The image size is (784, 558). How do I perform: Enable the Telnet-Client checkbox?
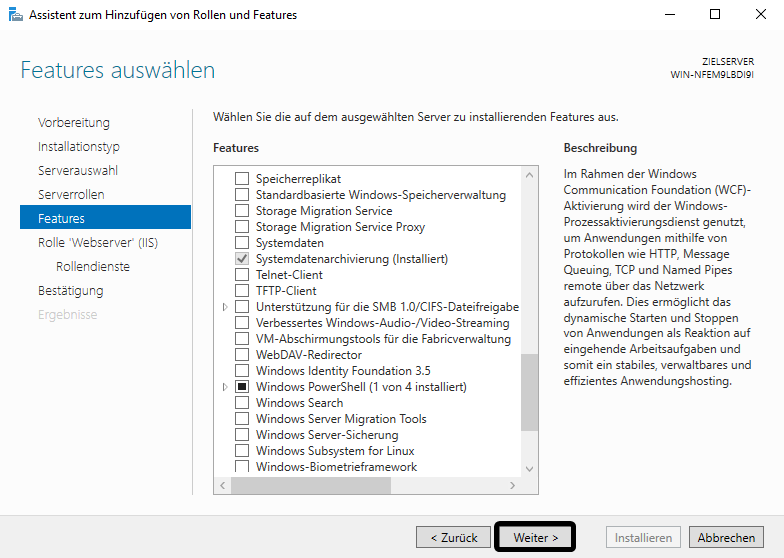click(x=242, y=274)
